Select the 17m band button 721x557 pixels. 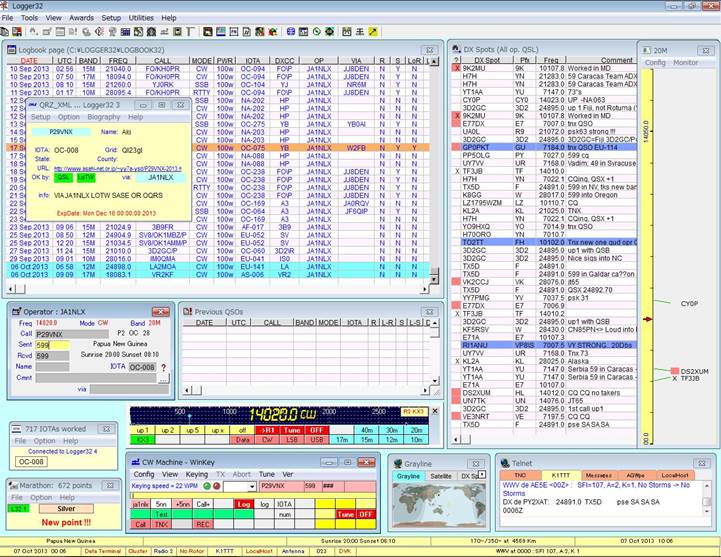pos(342,440)
